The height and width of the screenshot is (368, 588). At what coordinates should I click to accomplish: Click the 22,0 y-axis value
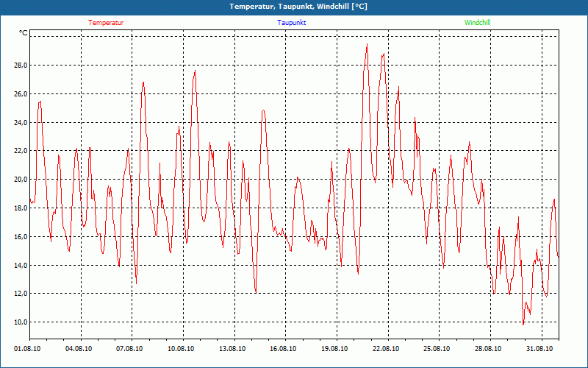[x=21, y=151]
